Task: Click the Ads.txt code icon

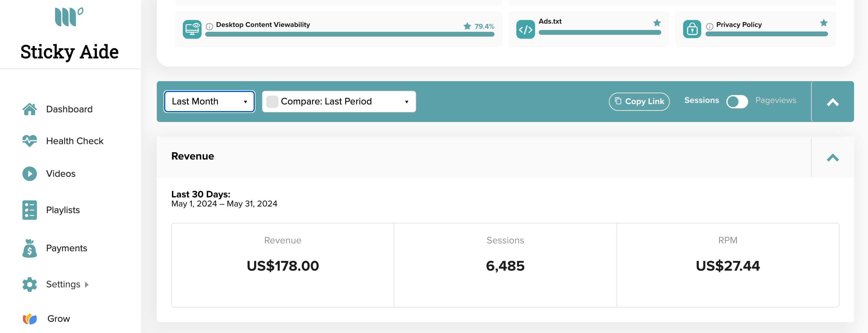Action: tap(525, 29)
